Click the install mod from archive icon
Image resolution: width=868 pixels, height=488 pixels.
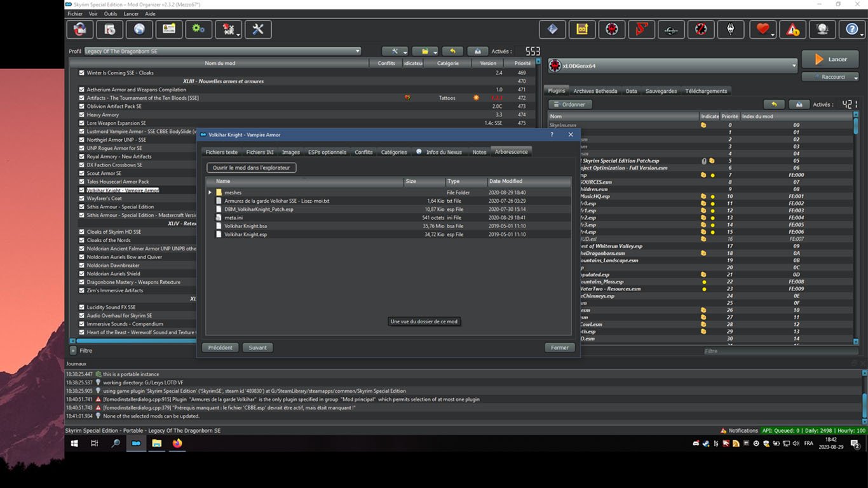point(110,29)
